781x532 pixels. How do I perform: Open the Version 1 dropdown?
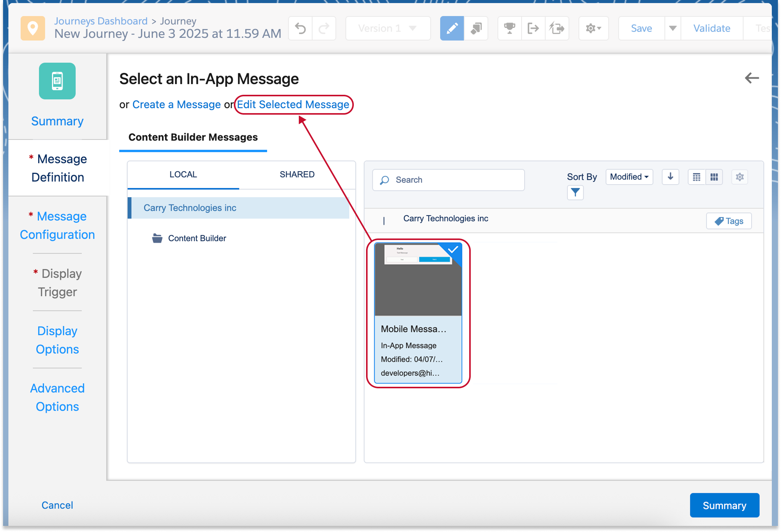pyautogui.click(x=387, y=28)
